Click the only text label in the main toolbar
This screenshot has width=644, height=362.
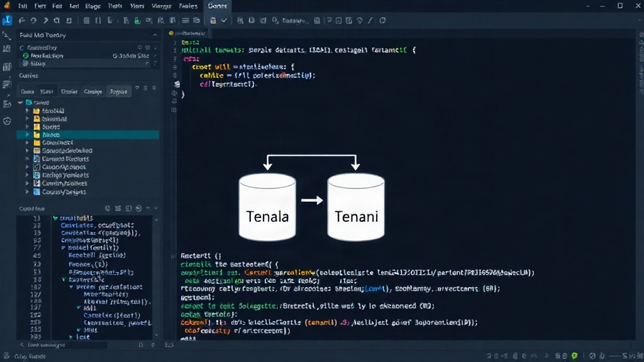point(295,21)
